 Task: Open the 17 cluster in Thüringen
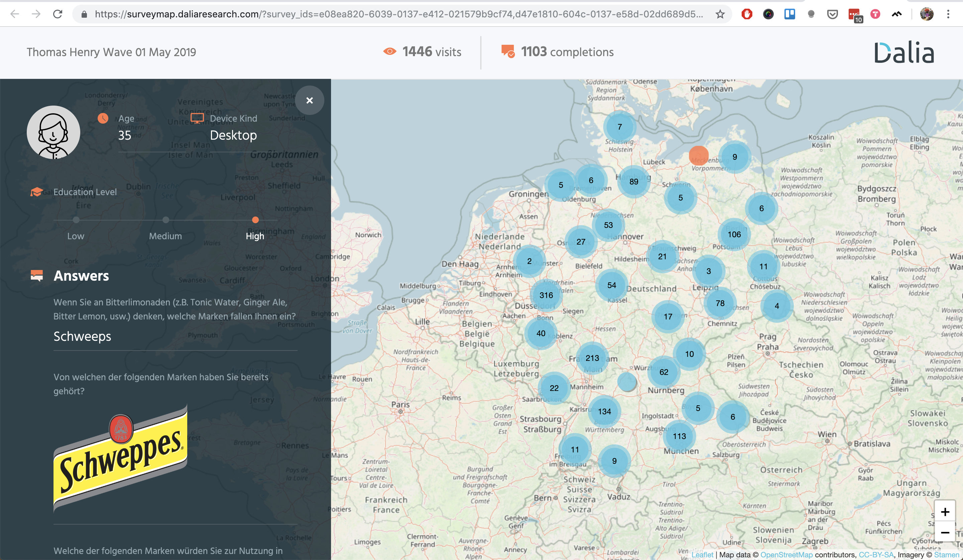coord(668,316)
